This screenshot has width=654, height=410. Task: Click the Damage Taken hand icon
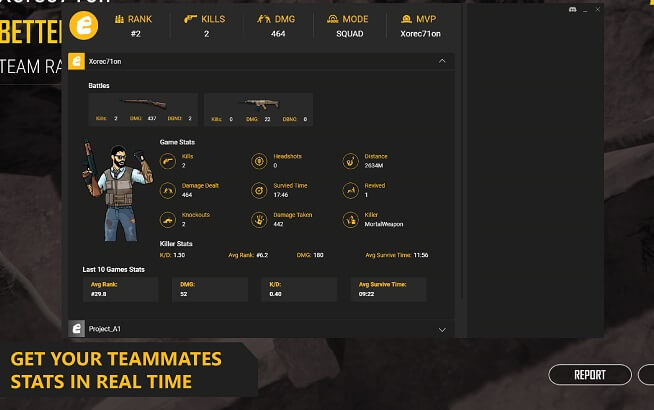point(259,219)
